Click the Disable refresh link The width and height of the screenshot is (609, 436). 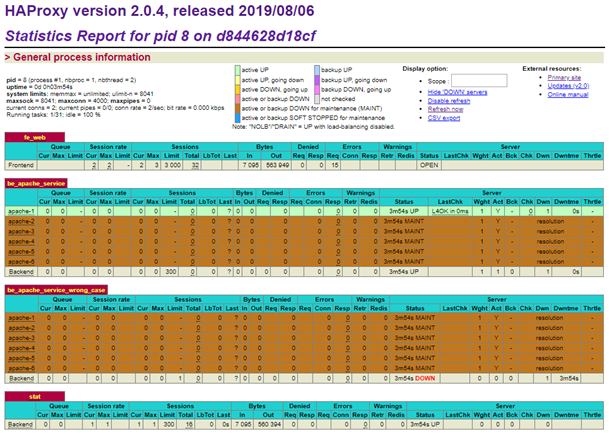pyautogui.click(x=449, y=101)
